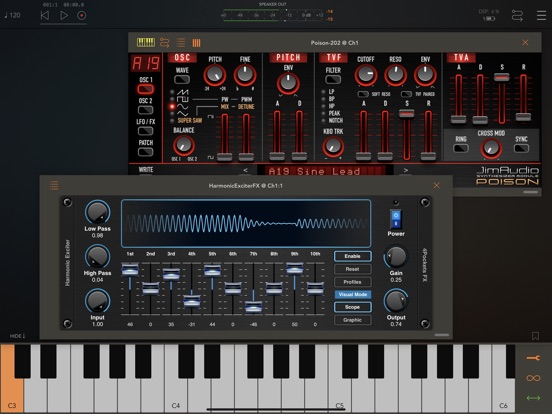Click the bookmark icon above keyboard
Screen dimensions: 552x414
tap(535, 336)
